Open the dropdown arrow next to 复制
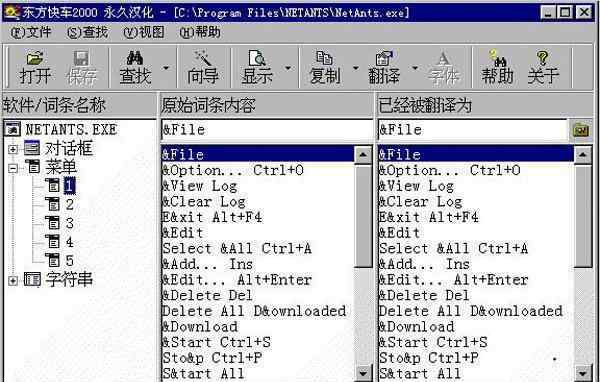This screenshot has width=600, height=382. pyautogui.click(x=355, y=68)
